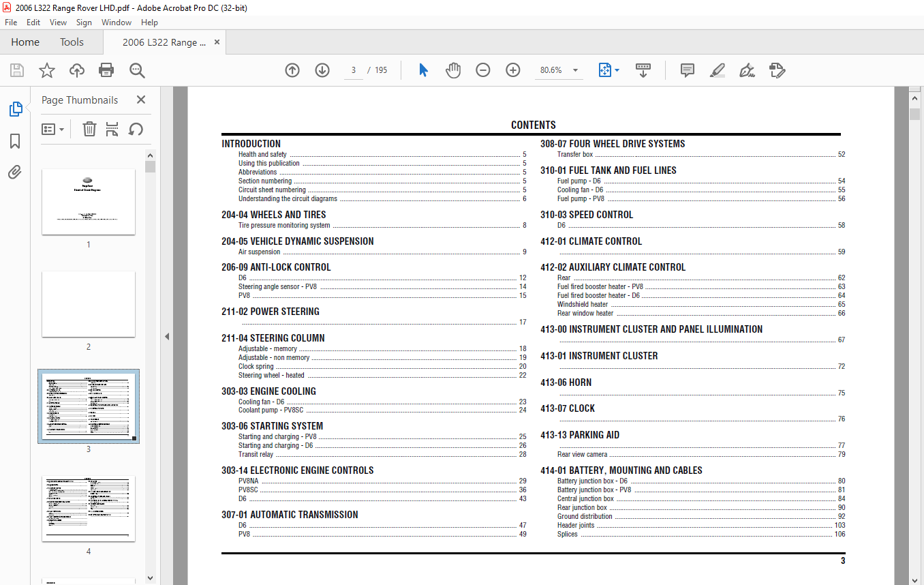Image resolution: width=924 pixels, height=585 pixels.
Task: Open the Window menu
Action: pyautogui.click(x=117, y=22)
